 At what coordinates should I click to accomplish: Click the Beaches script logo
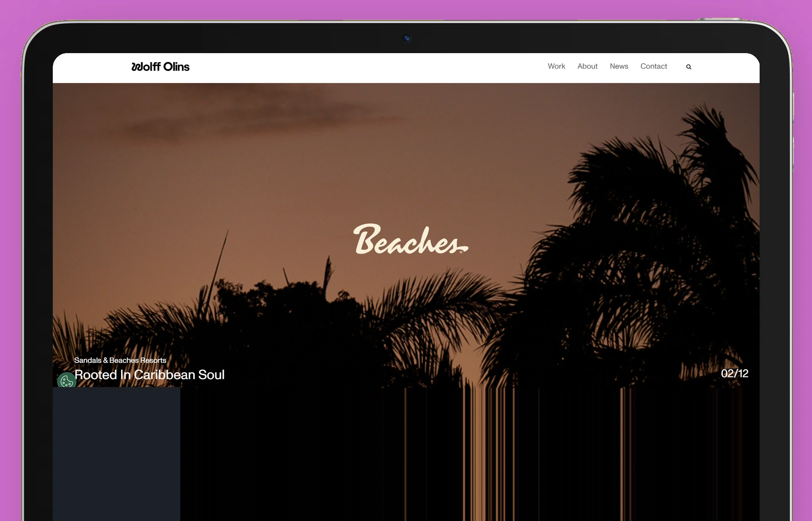point(411,239)
